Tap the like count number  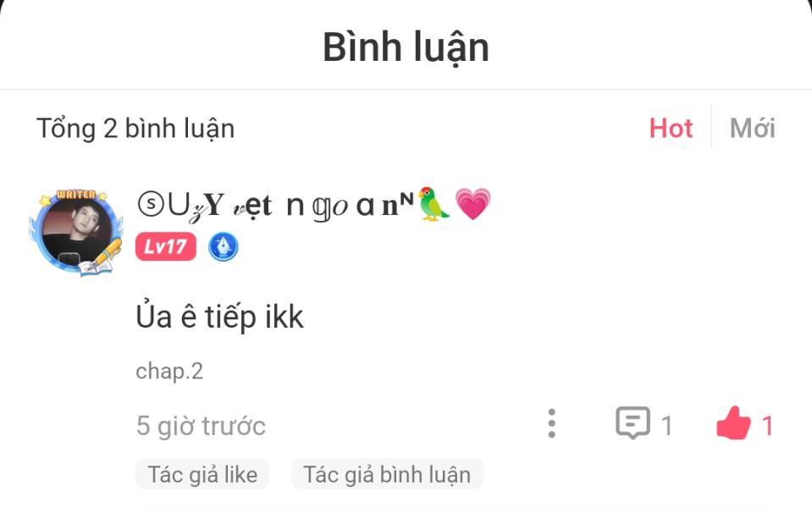[x=767, y=426]
